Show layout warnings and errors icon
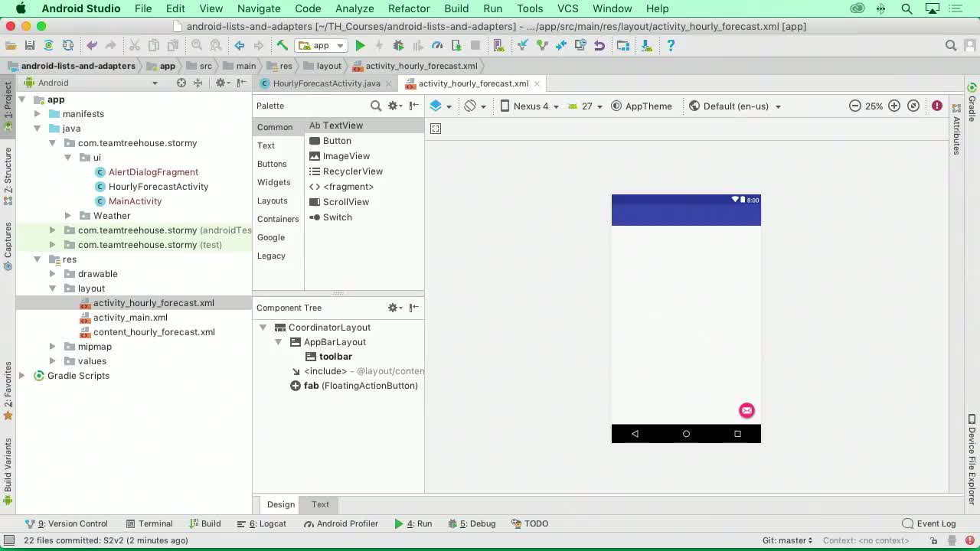 (x=936, y=106)
